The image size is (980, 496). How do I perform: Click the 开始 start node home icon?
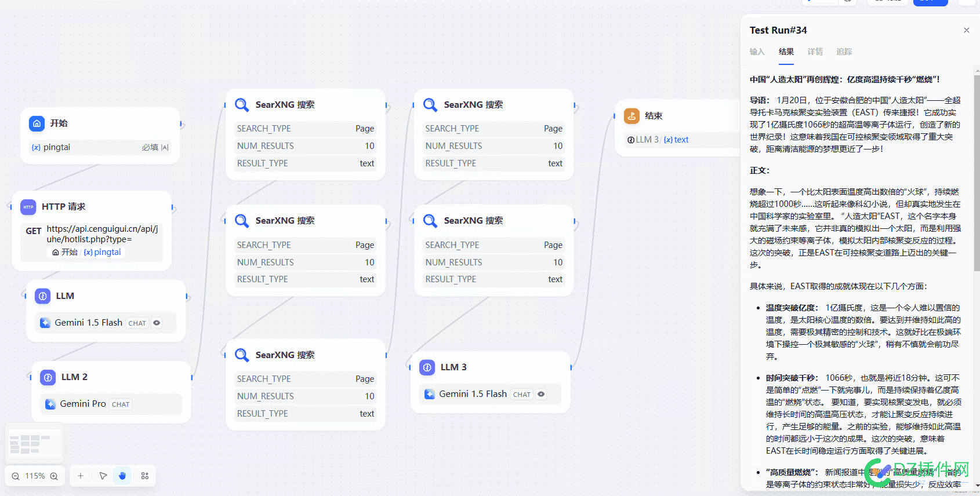coord(37,123)
